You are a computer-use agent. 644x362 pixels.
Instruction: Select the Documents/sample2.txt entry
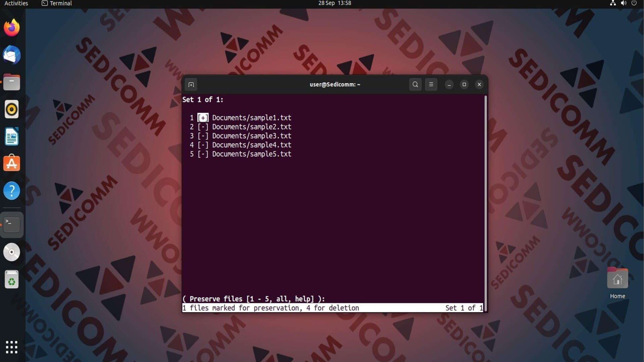[252, 127]
